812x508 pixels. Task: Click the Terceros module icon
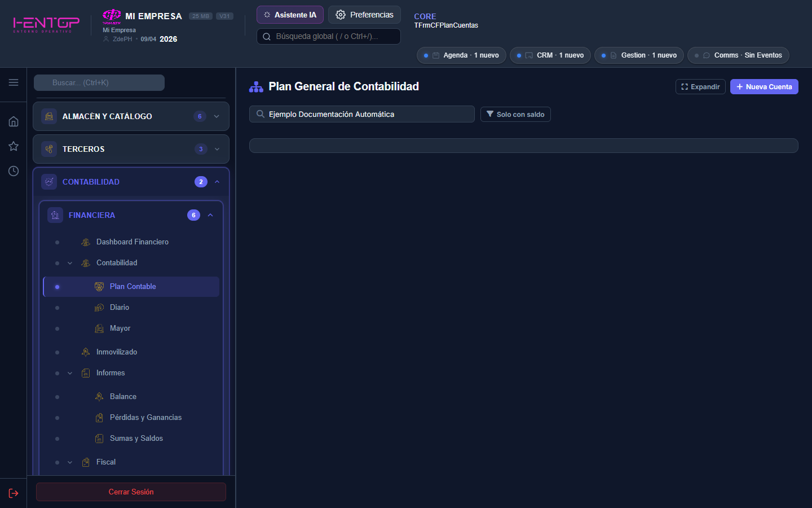[50, 149]
